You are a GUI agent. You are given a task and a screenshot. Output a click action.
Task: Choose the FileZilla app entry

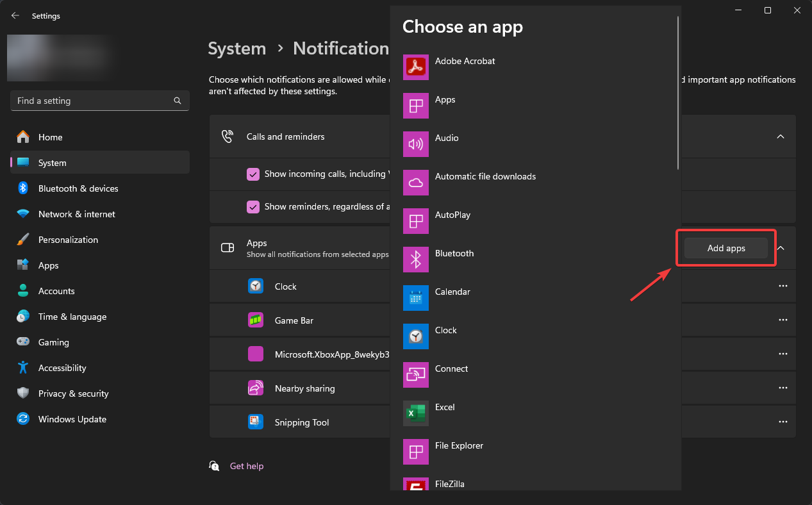coord(449,484)
